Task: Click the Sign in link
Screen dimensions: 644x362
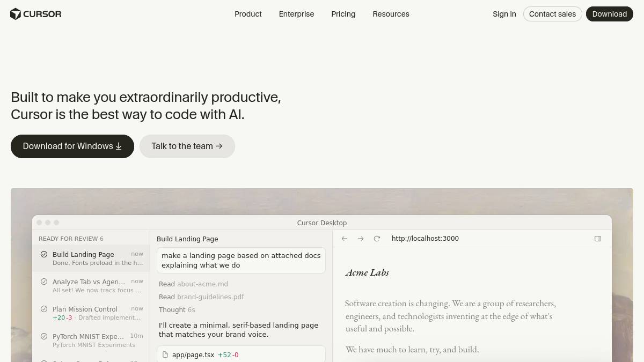Action: tap(504, 14)
